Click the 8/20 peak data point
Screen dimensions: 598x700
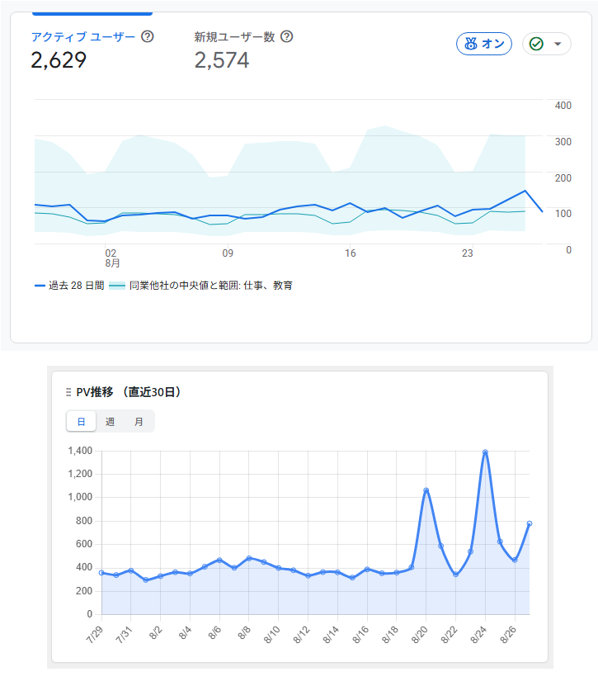tap(426, 490)
